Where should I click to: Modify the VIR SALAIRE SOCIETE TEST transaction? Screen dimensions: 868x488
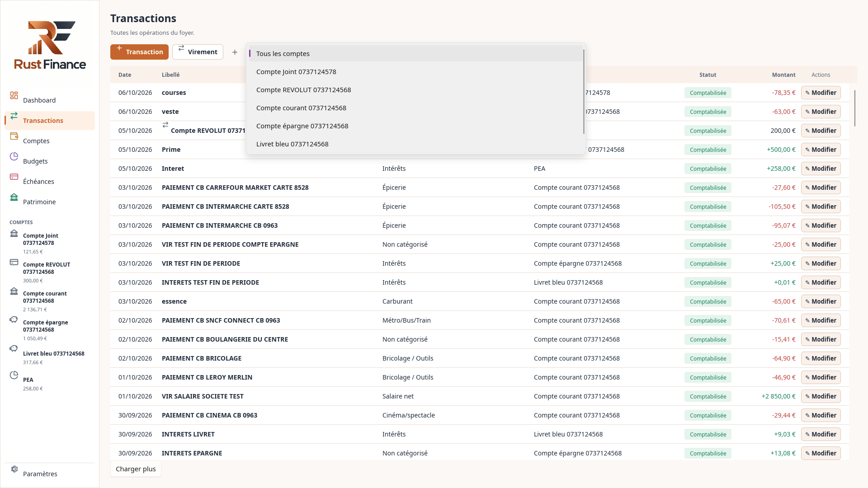point(821,396)
